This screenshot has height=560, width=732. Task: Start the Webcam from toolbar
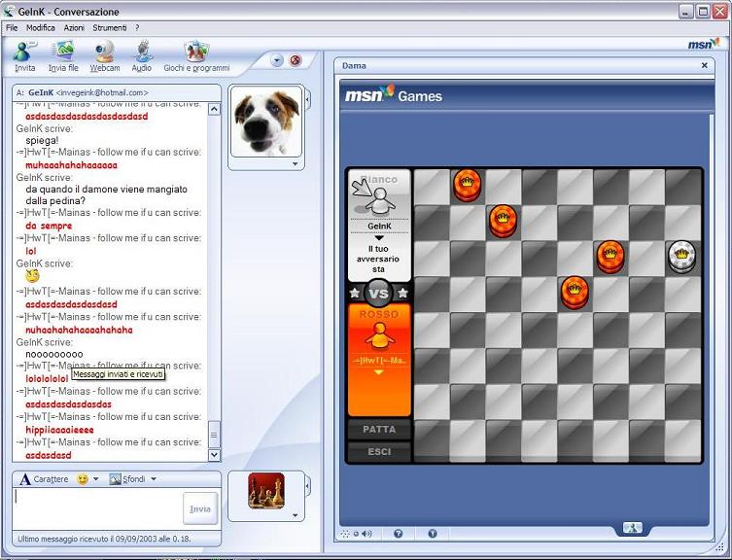(x=105, y=56)
